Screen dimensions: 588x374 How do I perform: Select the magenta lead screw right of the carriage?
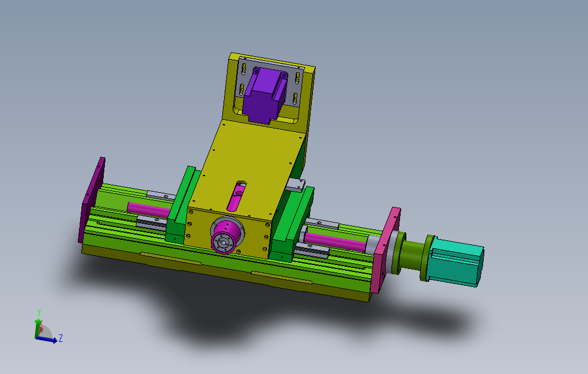coord(335,241)
